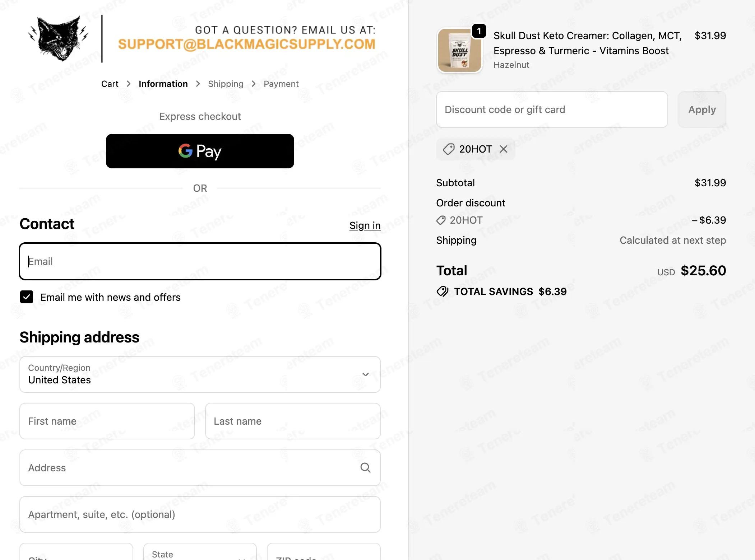Go back to Cart breadcrumb

click(110, 84)
